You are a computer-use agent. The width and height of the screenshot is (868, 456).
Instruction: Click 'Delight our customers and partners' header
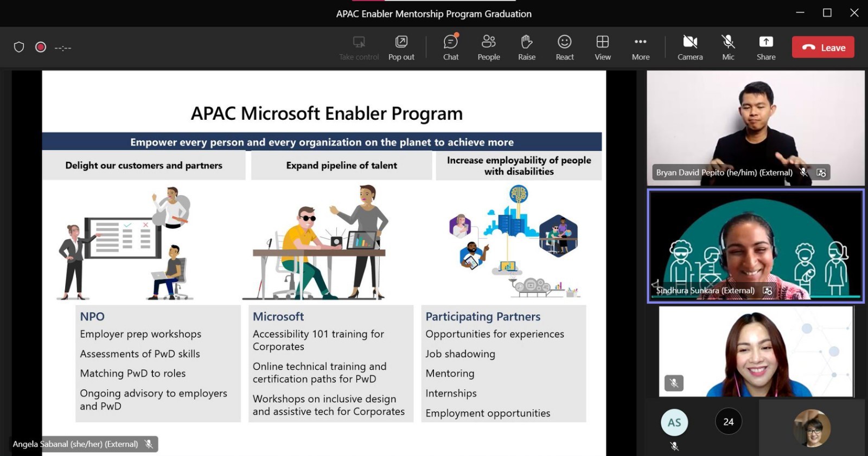[x=144, y=165]
